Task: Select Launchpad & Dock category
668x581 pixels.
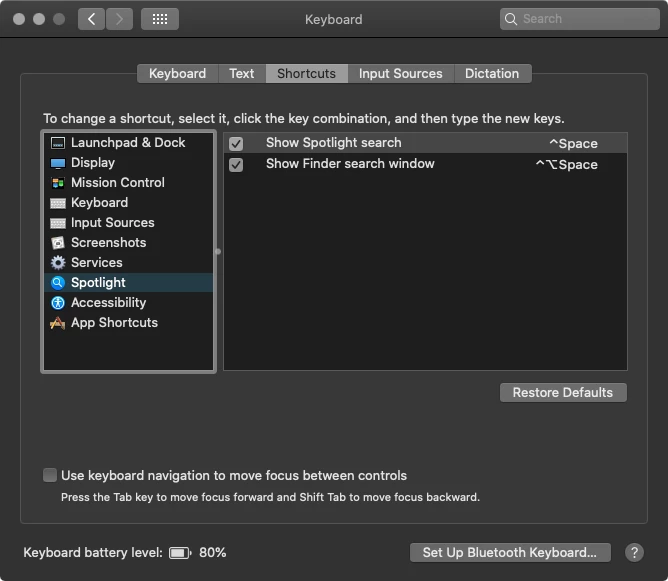Action: (x=128, y=143)
